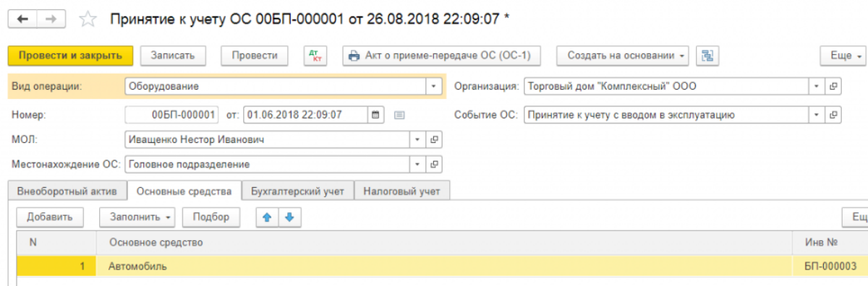Show Дт/Кт postings icon
The height and width of the screenshot is (286, 868).
[315, 56]
